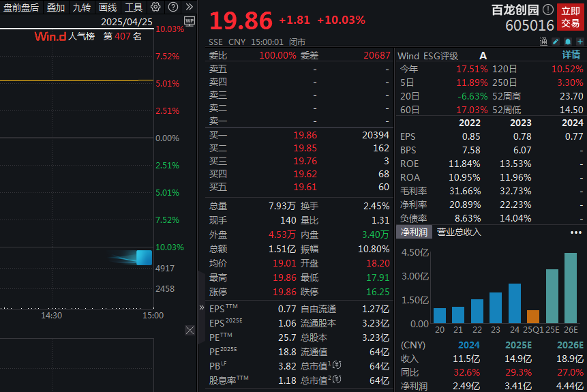
Task: Click PE TTM value 25.7
Action: point(287,337)
